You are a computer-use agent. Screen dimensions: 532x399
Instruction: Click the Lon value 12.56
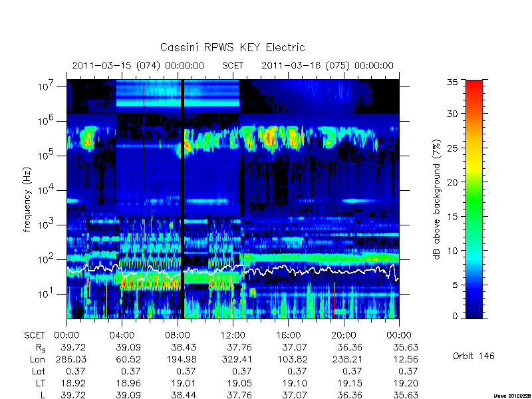[406, 359]
